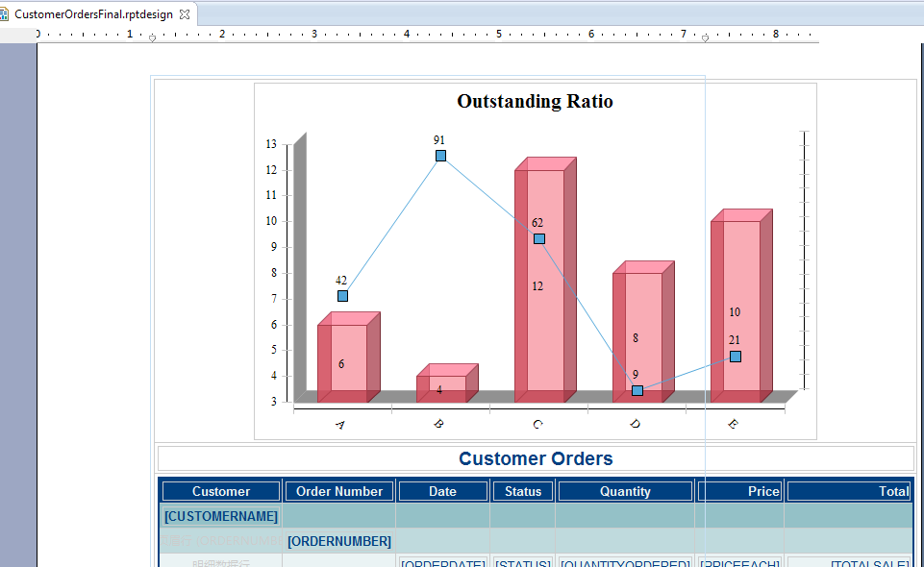Click the line marker labeled 91
Viewport: 924px width, 567px height.
(440, 156)
